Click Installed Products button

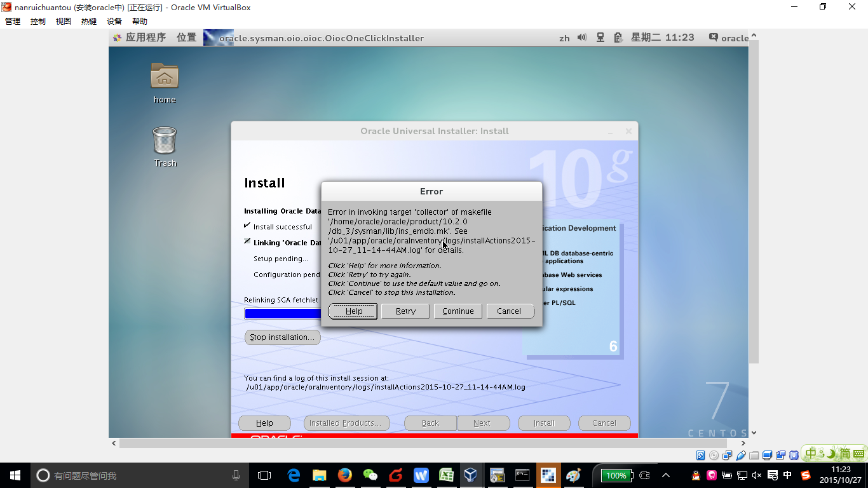coord(346,423)
